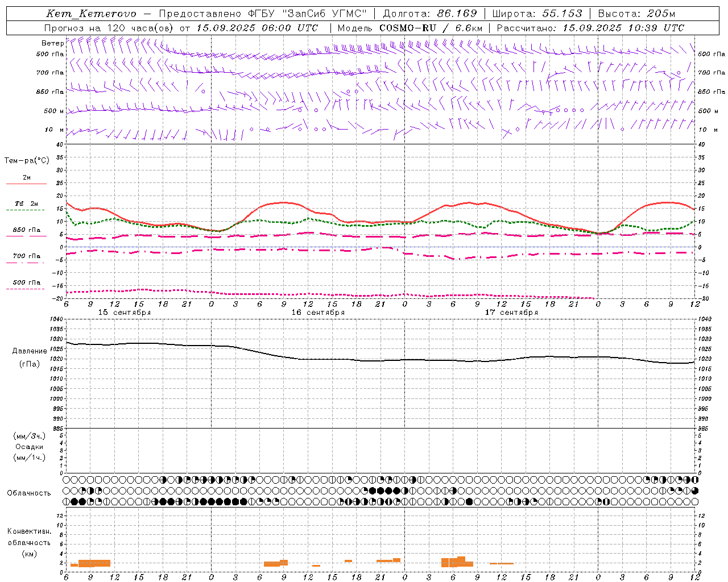Click the 16 сентября date label
The height and width of the screenshot is (582, 728).
(x=318, y=313)
